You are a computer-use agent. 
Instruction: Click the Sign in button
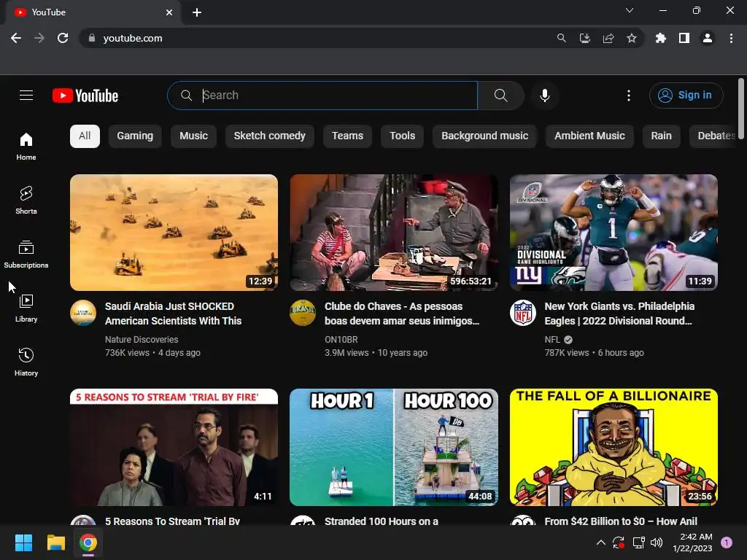(x=686, y=96)
